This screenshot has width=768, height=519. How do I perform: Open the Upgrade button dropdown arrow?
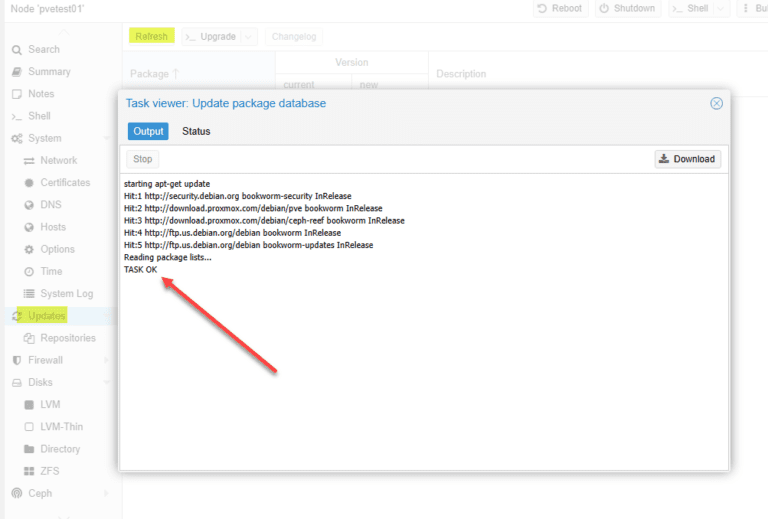click(x=248, y=37)
